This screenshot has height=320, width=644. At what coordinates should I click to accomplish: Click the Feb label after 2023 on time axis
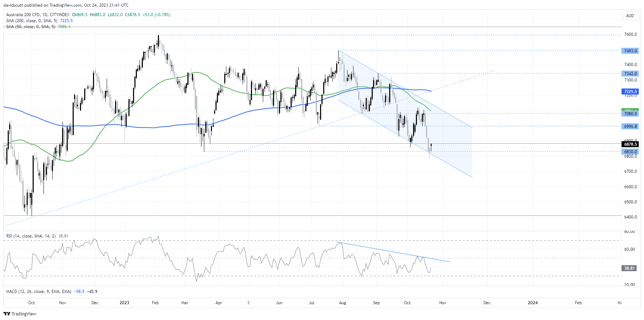[155, 303]
